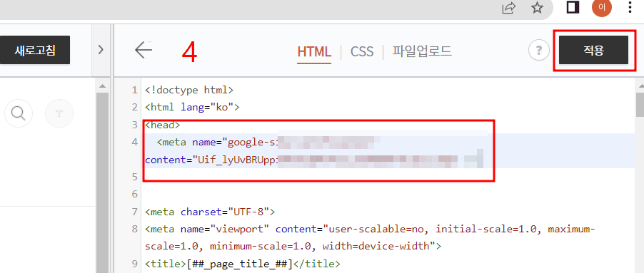Place cursor on empty line 5
This screenshot has height=273, width=644.
388,177
